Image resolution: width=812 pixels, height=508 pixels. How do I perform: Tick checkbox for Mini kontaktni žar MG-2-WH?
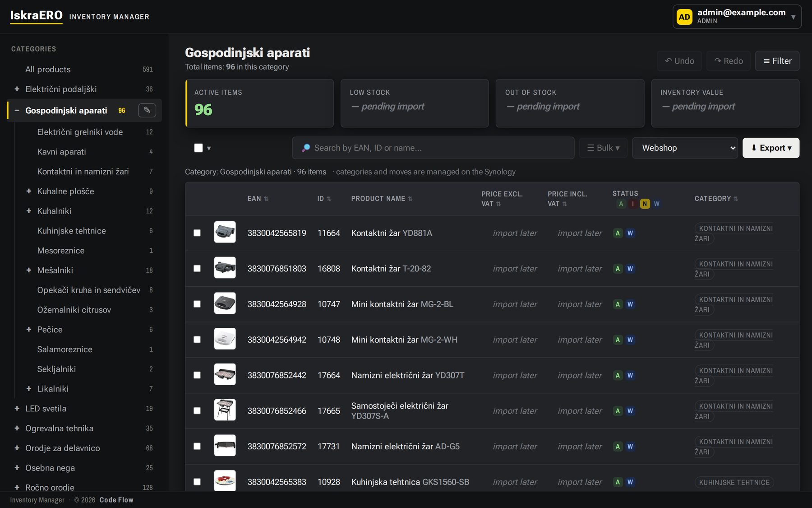pos(197,340)
